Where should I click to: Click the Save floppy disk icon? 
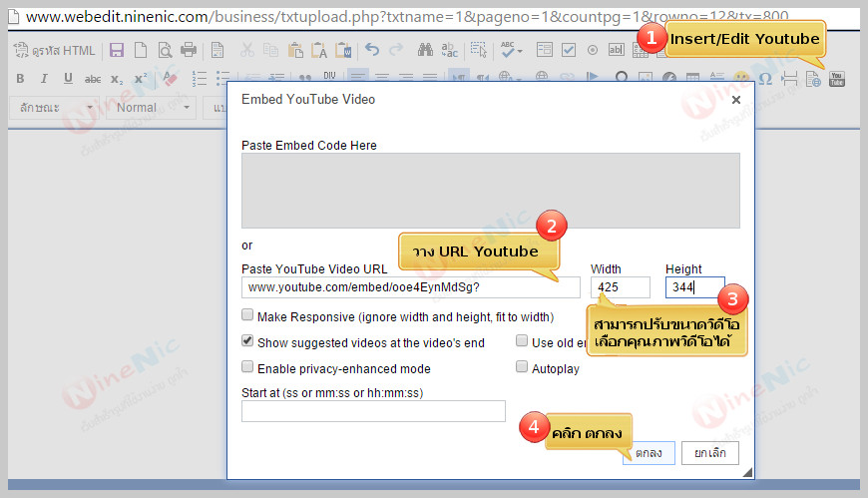click(117, 51)
